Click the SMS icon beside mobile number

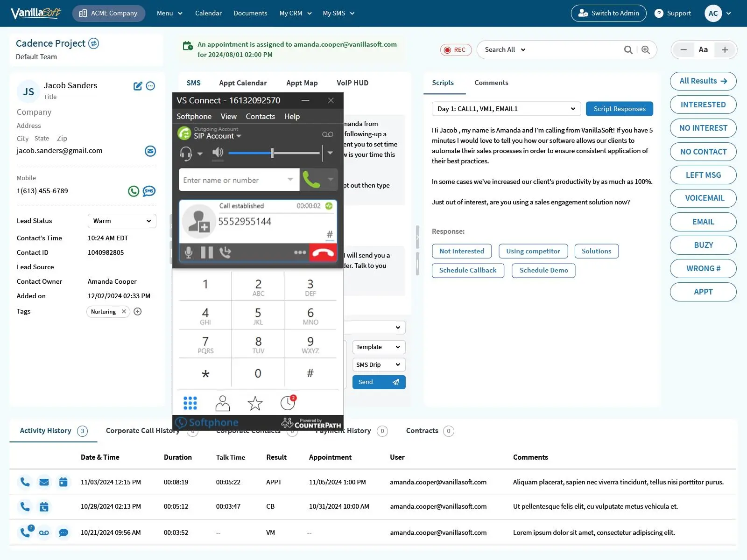tap(149, 191)
